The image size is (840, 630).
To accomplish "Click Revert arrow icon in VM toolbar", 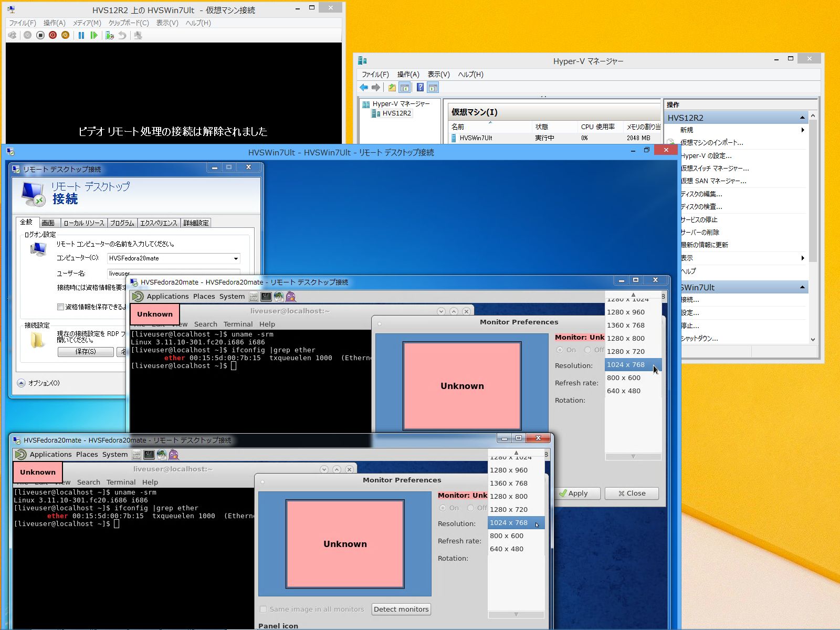I will coord(122,35).
